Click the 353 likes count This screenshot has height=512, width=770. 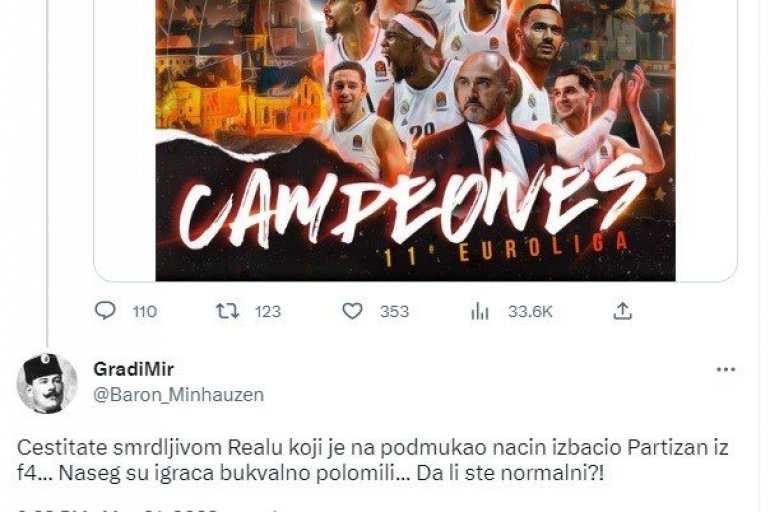[x=394, y=311]
